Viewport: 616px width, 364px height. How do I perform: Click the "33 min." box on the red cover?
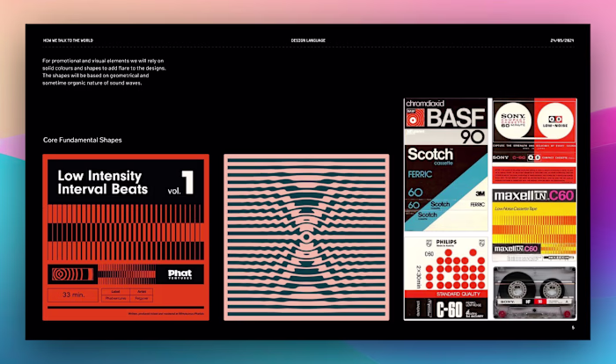(73, 295)
